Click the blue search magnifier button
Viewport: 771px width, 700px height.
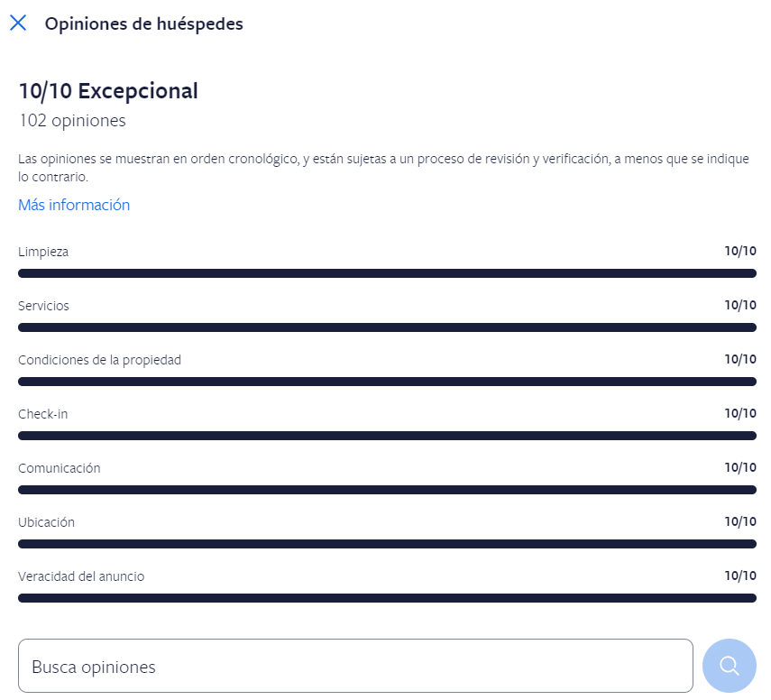click(730, 666)
